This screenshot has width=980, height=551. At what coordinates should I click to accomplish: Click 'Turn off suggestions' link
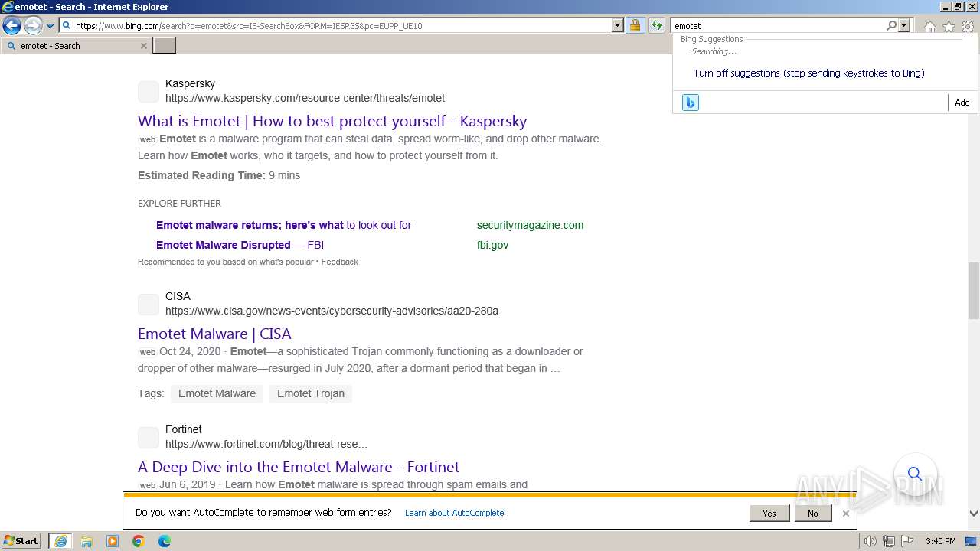[808, 73]
